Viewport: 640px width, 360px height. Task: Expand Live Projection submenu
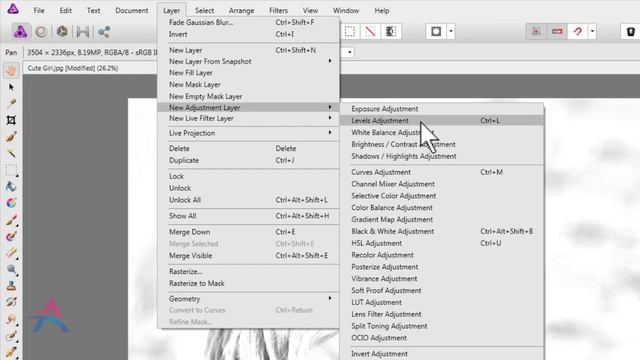pos(330,132)
